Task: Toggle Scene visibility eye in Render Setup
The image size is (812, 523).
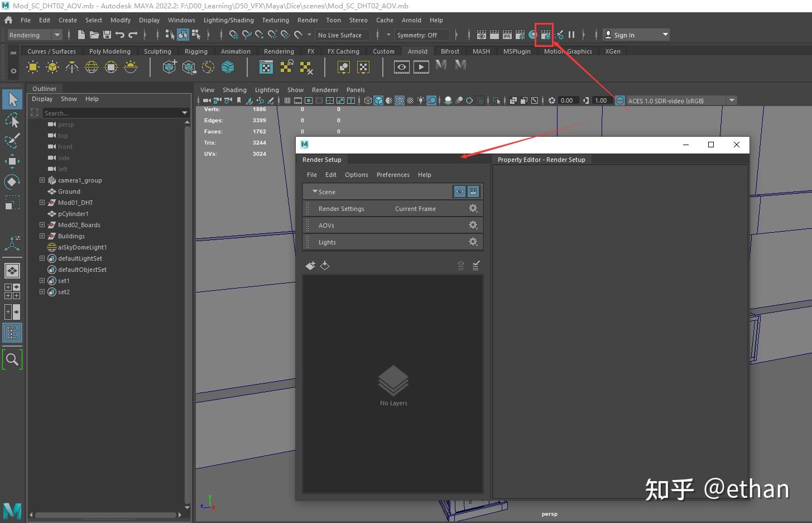Action: click(459, 191)
